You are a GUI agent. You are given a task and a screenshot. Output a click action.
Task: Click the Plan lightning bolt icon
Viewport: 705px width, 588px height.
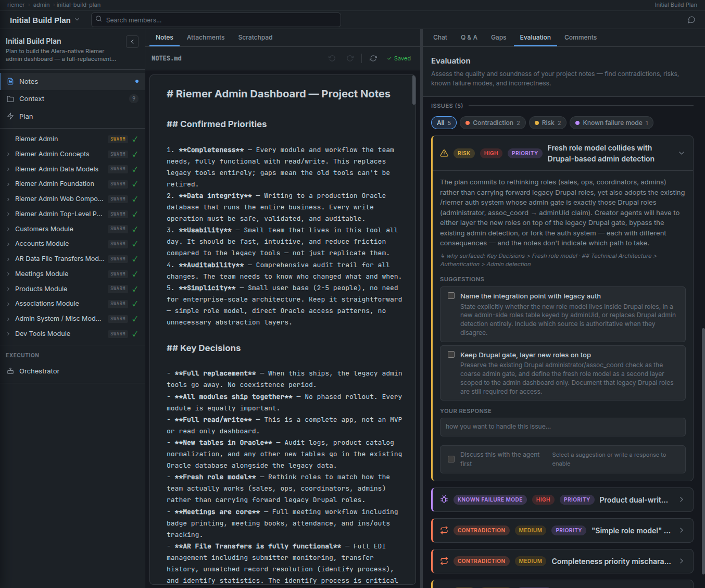pyautogui.click(x=10, y=116)
